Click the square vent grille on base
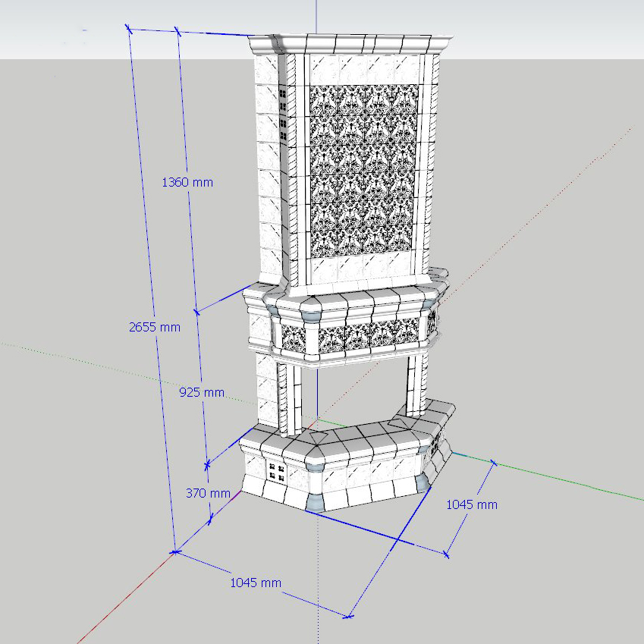The image size is (644, 644). click(277, 473)
